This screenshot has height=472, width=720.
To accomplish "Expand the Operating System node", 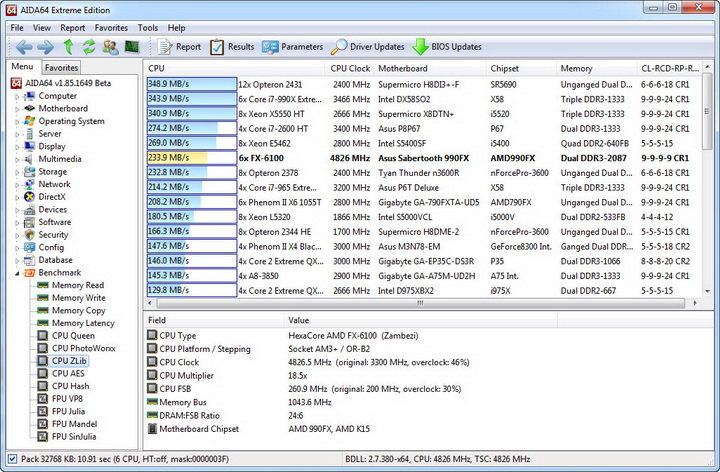I will [x=17, y=122].
